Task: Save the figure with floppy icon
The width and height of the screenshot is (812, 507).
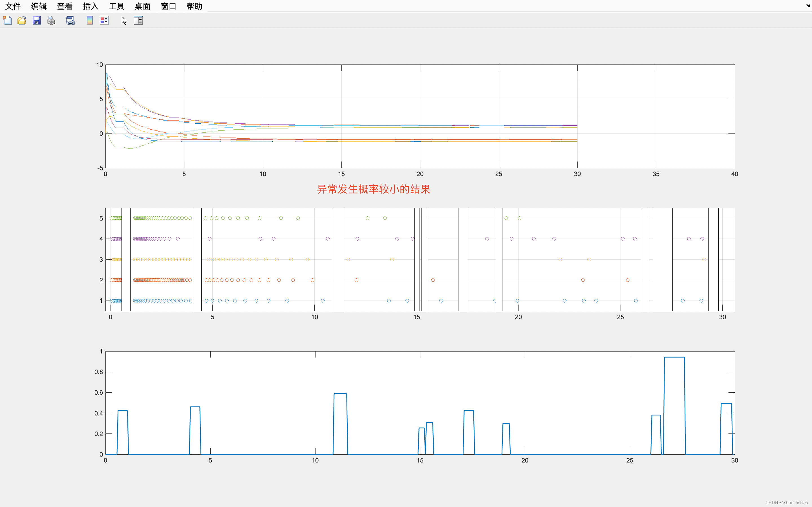Action: [x=37, y=21]
